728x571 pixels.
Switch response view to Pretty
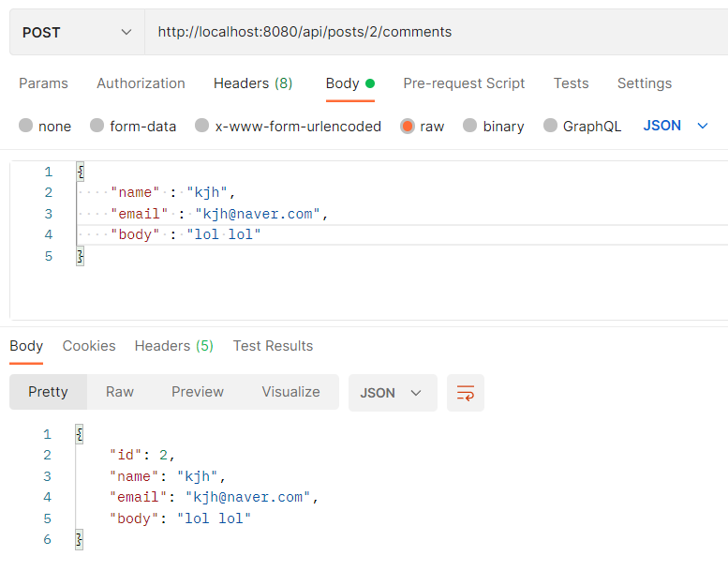(x=48, y=392)
